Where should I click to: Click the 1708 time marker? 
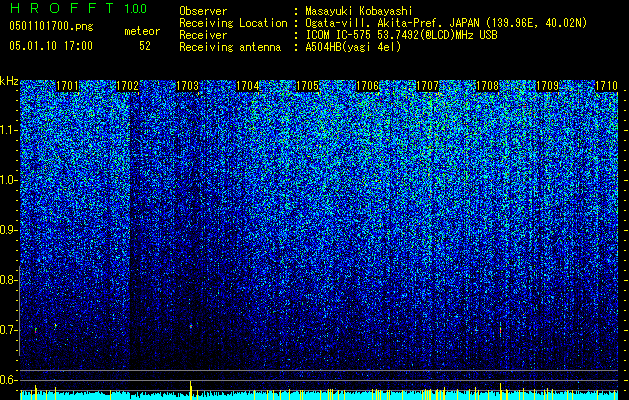click(487, 86)
